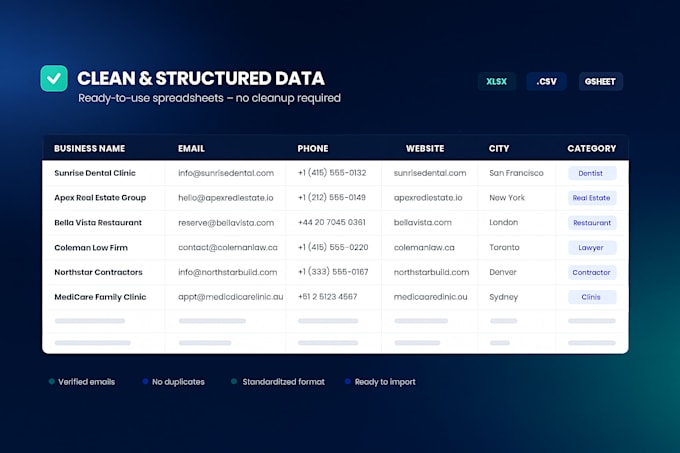This screenshot has height=453, width=680.
Task: Click phone number +1 (212) 555-0149
Action: [332, 197]
